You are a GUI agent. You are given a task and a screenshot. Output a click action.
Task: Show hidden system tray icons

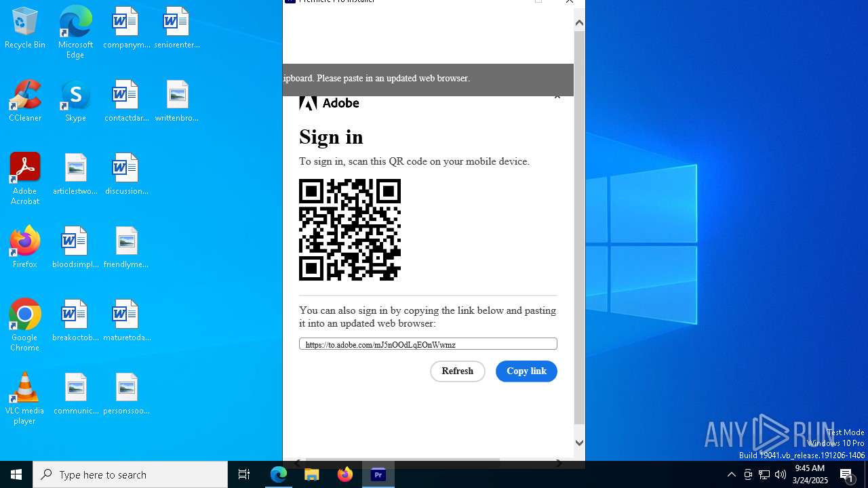731,474
